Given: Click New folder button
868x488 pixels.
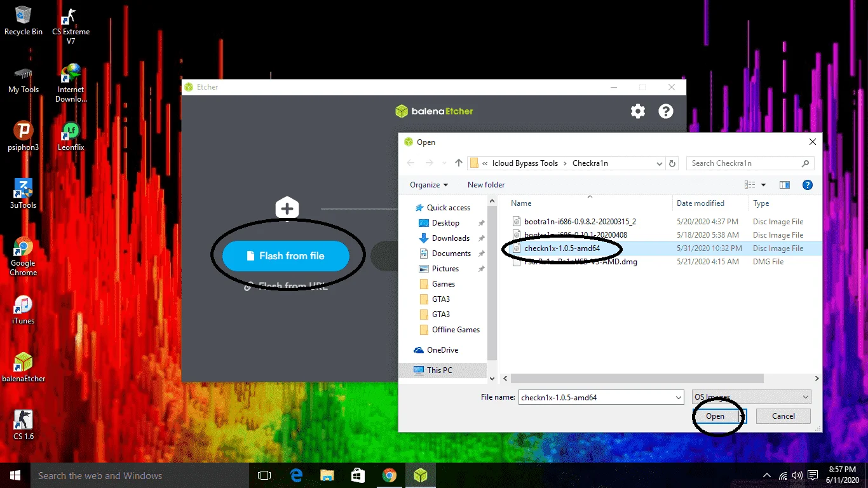Looking at the screenshot, I should (486, 185).
